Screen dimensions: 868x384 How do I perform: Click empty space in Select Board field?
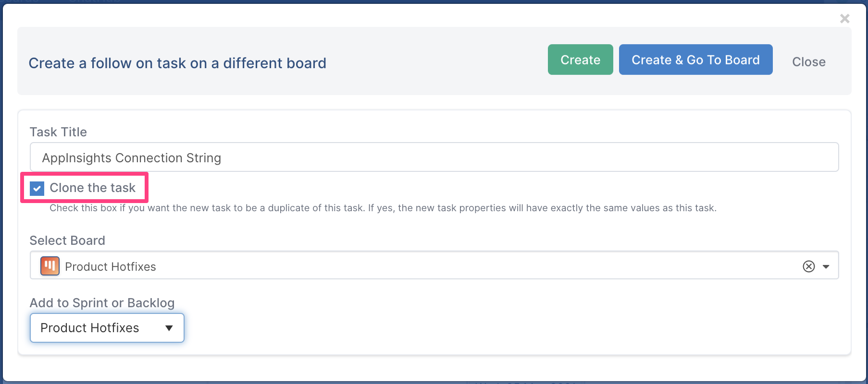click(476, 265)
